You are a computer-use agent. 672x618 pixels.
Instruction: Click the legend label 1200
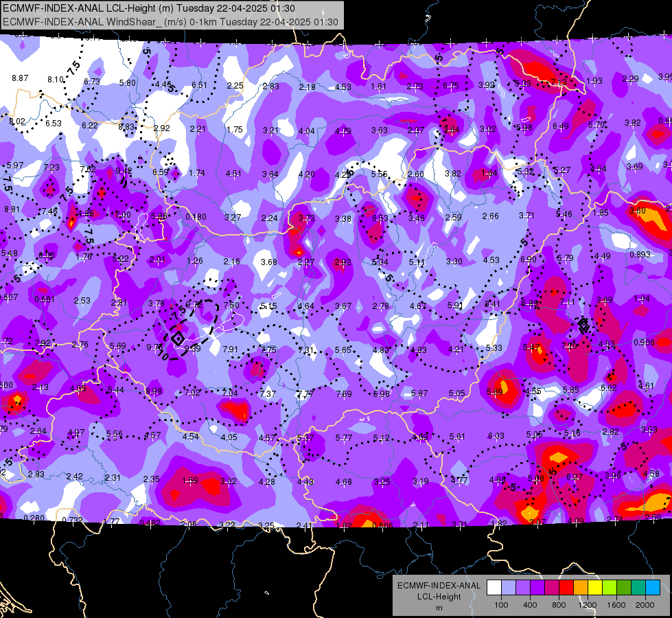[x=587, y=605]
